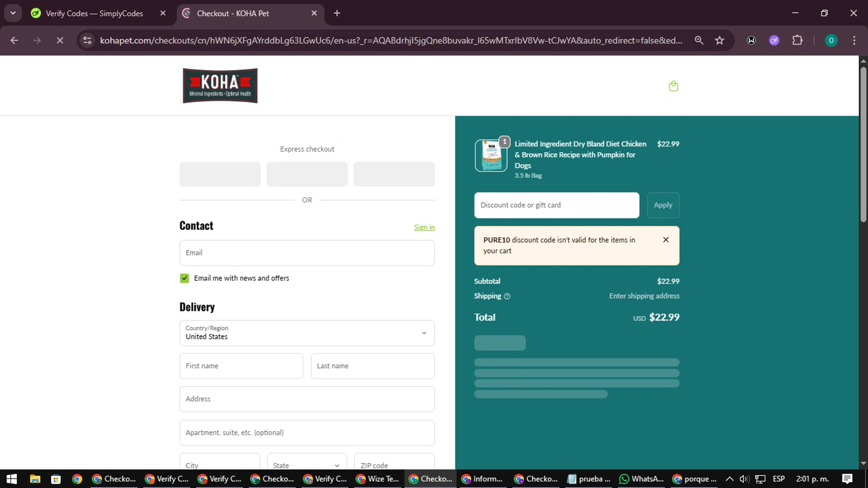Screen dimensions: 868x488
Task: Click the Discount code or gift card field
Action: (x=557, y=205)
